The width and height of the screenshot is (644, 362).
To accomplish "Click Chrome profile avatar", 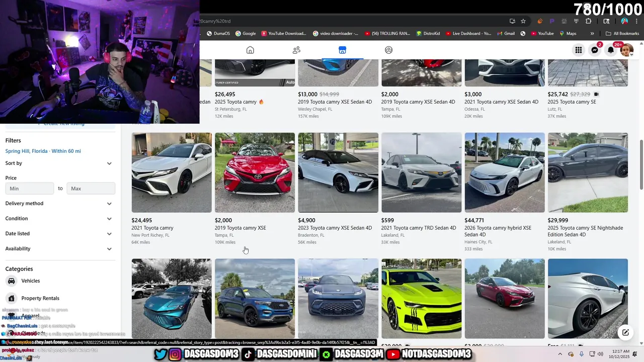I will click(x=624, y=21).
